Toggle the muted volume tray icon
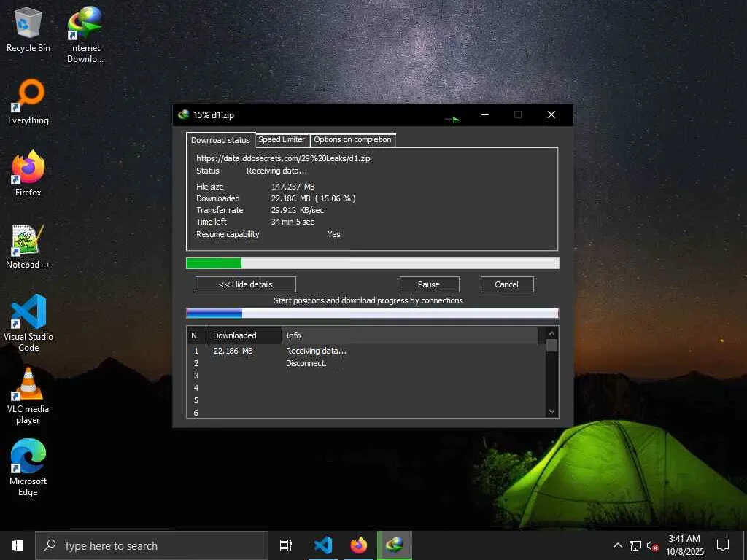Viewport: 747px width, 560px height. (x=651, y=545)
